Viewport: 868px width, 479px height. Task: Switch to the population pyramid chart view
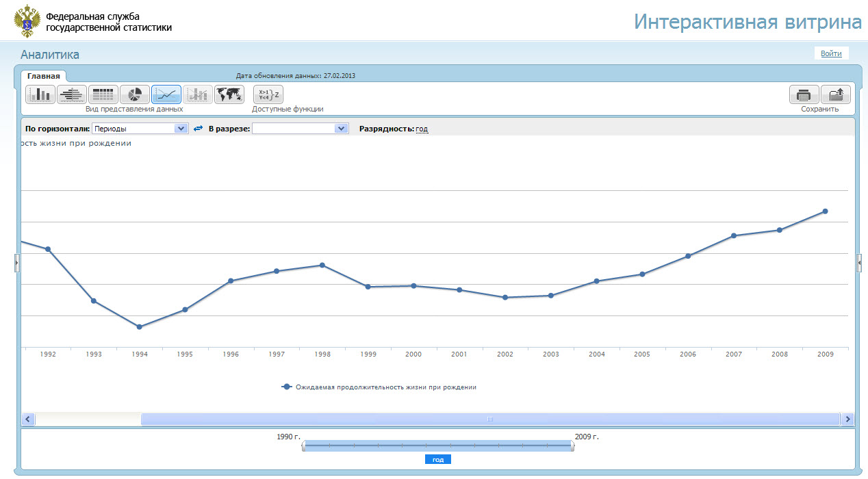pos(72,94)
